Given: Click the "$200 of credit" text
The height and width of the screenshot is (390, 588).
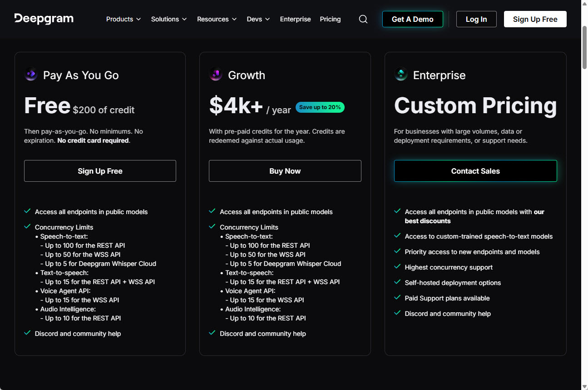Looking at the screenshot, I should tap(104, 110).
